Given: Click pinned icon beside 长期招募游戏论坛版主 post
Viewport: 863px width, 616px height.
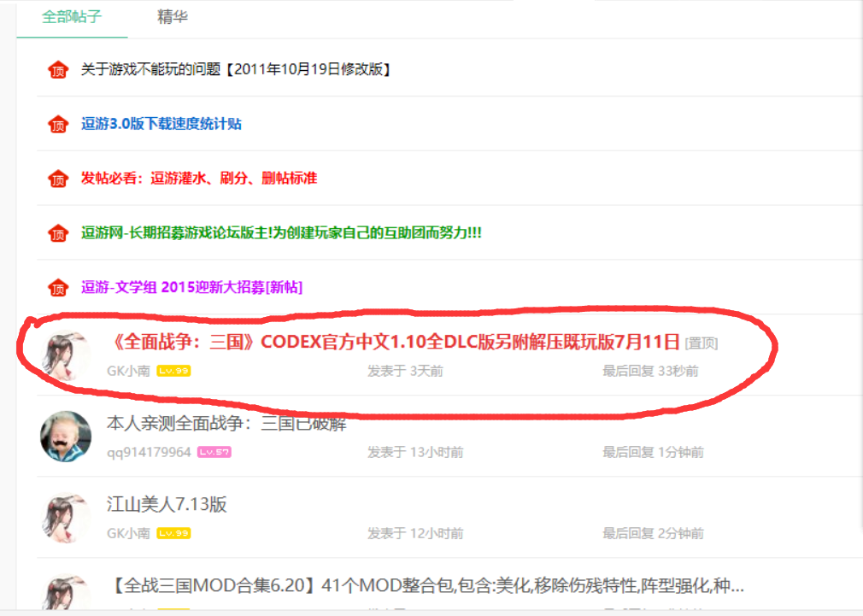Looking at the screenshot, I should click(58, 233).
